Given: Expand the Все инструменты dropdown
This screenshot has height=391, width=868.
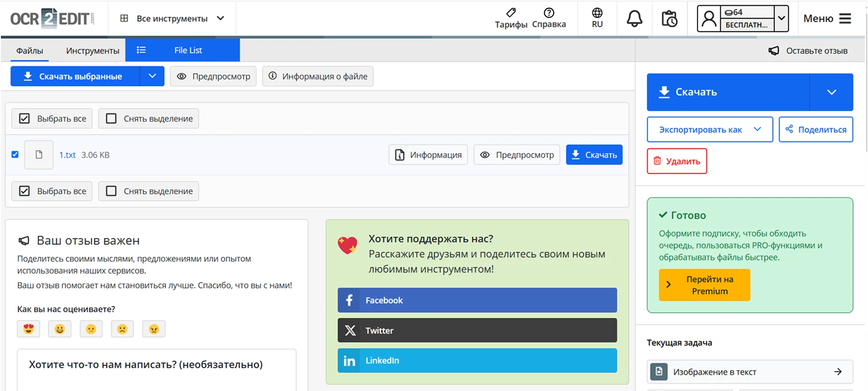Looking at the screenshot, I should coord(172,18).
